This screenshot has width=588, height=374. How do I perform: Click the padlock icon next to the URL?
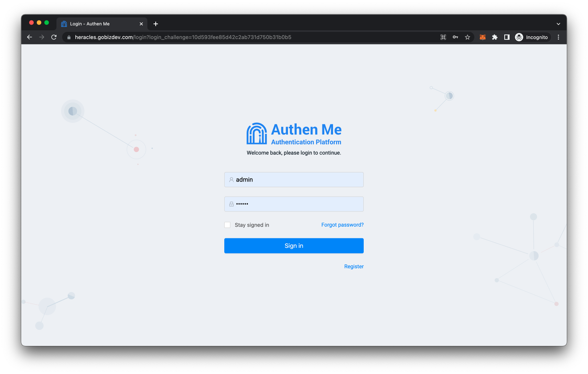[69, 37]
